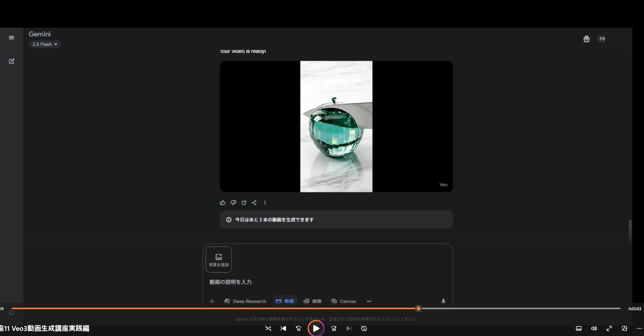Regenerate the video response
This screenshot has height=336, width=644.
244,203
